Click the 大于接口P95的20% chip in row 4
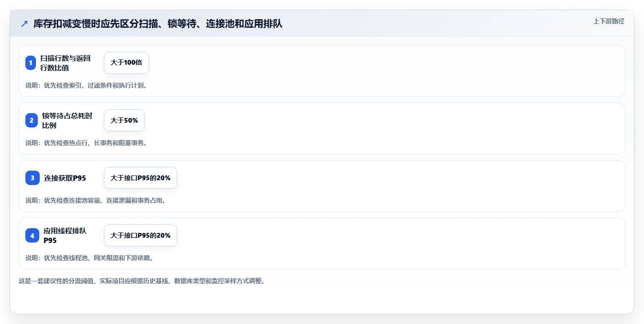Viewport: 644px width, 324px height. (x=140, y=235)
